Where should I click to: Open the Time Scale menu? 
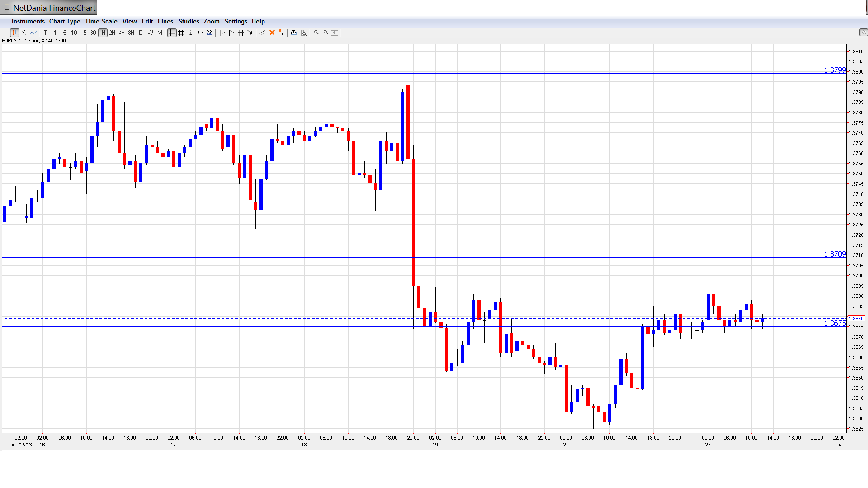pyautogui.click(x=101, y=21)
